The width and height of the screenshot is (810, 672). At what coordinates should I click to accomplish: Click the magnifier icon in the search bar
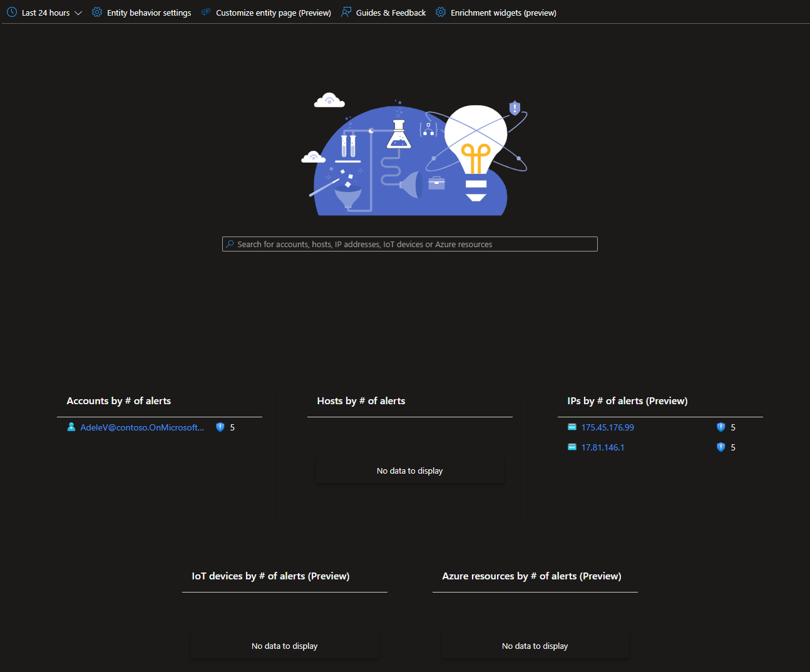tap(230, 244)
